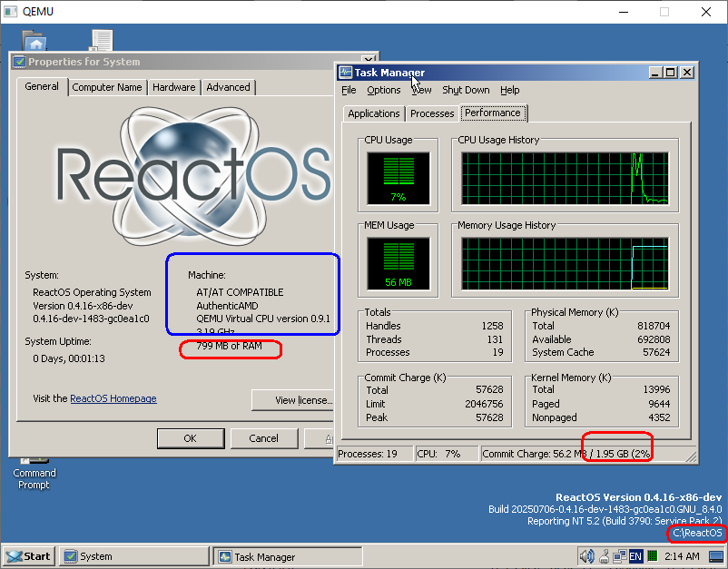Switch to the Advanced tab
Viewport: 728px width, 569px height.
tap(228, 87)
